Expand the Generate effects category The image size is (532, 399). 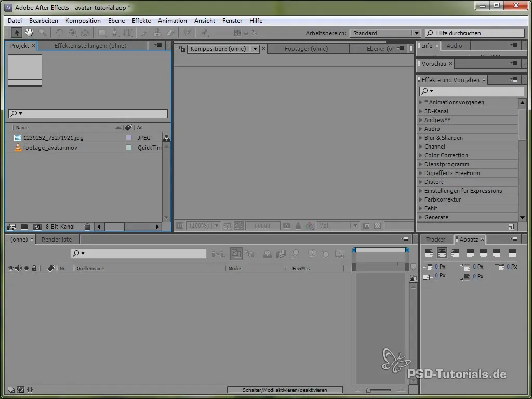421,217
